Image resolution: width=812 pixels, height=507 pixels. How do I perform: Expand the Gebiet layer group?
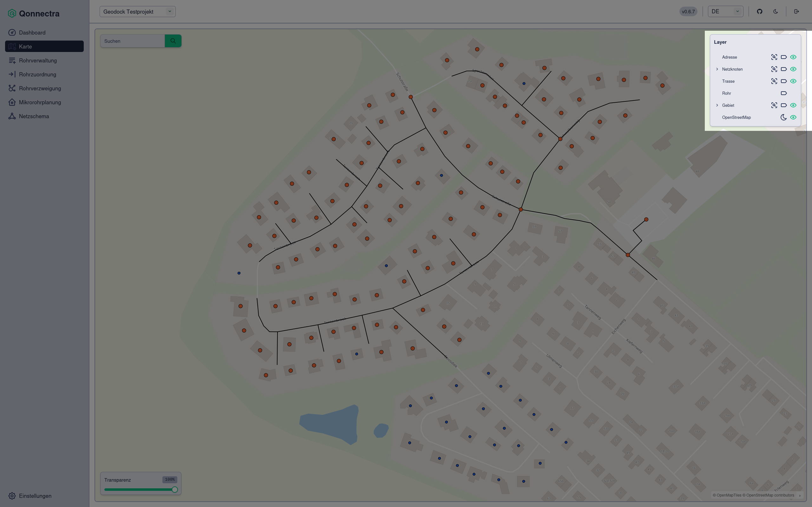pos(717,105)
